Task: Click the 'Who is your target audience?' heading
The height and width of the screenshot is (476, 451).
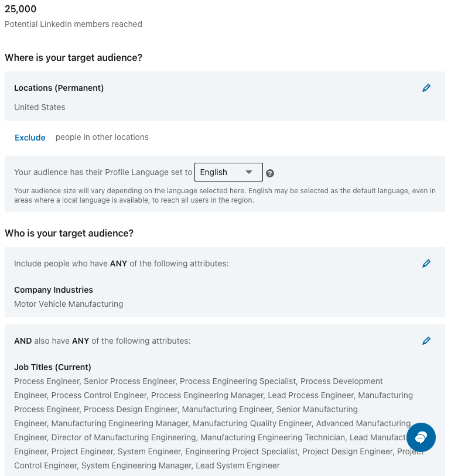Action: point(69,233)
